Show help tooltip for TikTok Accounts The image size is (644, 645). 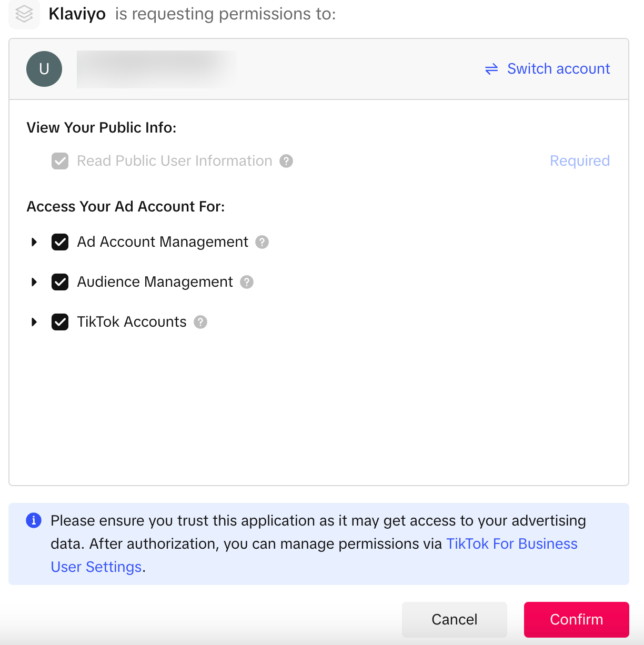(200, 322)
